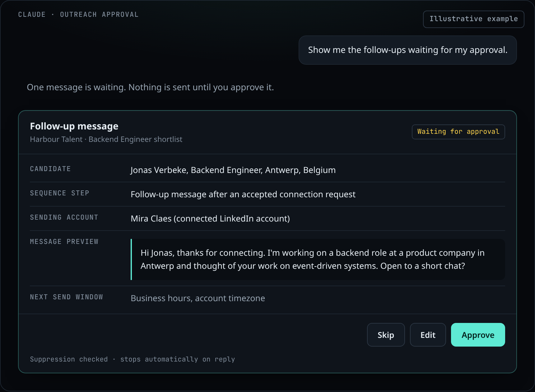This screenshot has width=535, height=392.
Task: Select the 'One message is waiting' reply text
Action: pos(150,87)
